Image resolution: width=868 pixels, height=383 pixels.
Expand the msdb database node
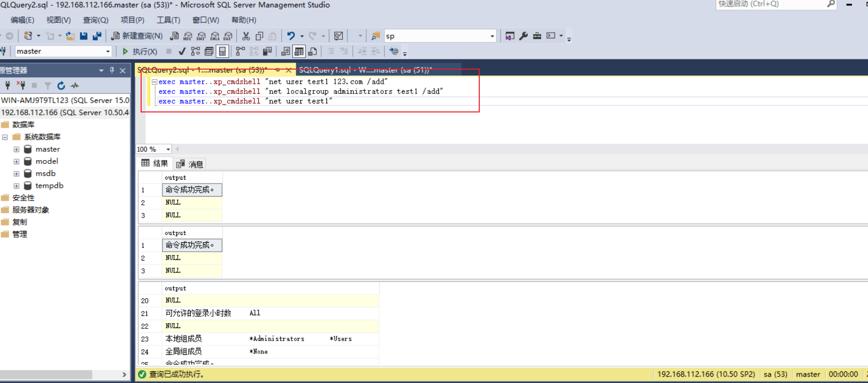tap(17, 174)
